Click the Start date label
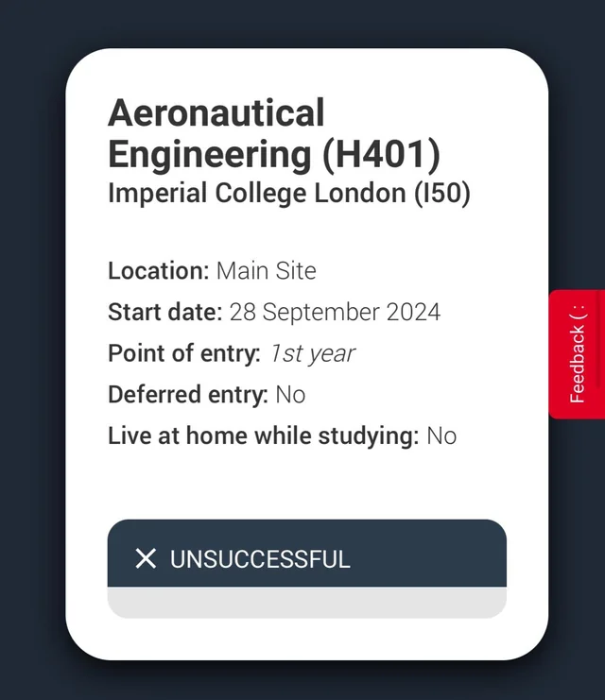 point(164,312)
